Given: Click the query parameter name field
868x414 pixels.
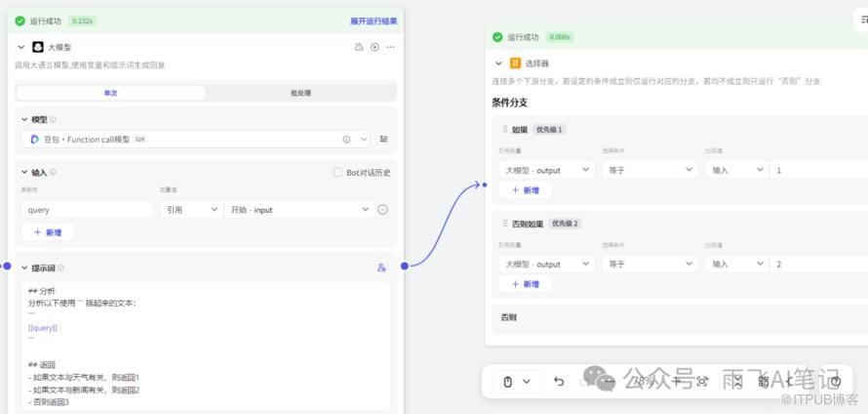Looking at the screenshot, I should pyautogui.click(x=87, y=210).
